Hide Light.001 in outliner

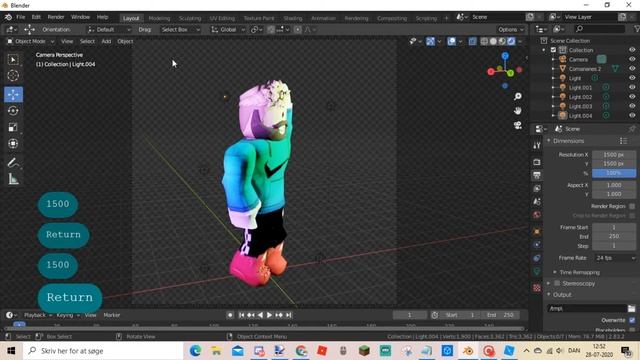[632, 87]
